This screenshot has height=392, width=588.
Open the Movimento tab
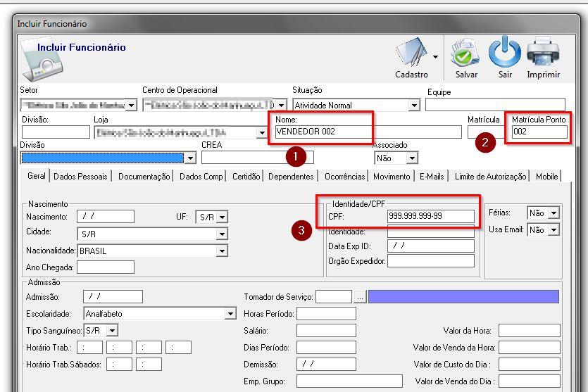392,177
